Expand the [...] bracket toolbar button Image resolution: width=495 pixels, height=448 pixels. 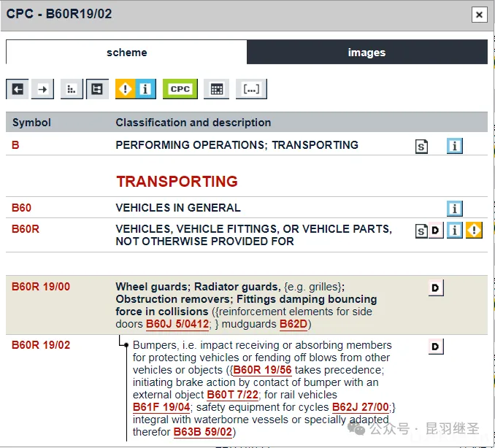pos(251,89)
